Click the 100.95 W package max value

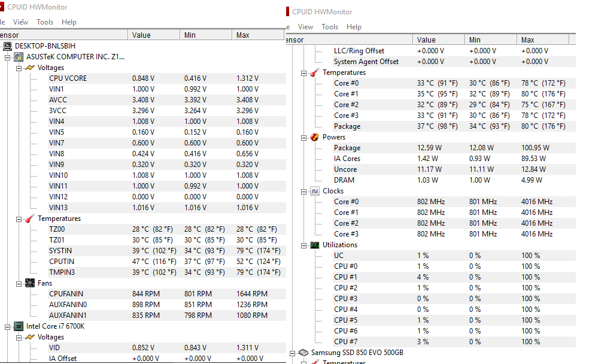click(535, 148)
